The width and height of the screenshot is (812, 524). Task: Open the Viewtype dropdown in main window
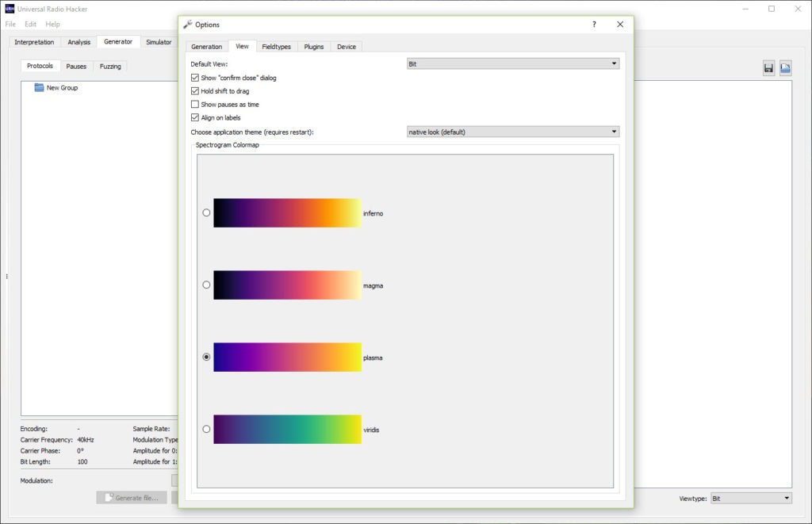click(751, 498)
